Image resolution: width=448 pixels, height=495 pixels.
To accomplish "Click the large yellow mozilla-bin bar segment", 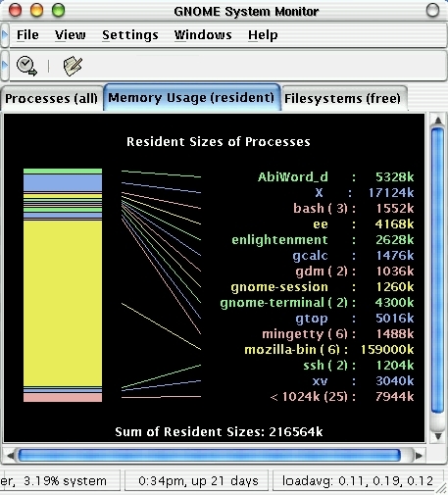I will tap(63, 304).
